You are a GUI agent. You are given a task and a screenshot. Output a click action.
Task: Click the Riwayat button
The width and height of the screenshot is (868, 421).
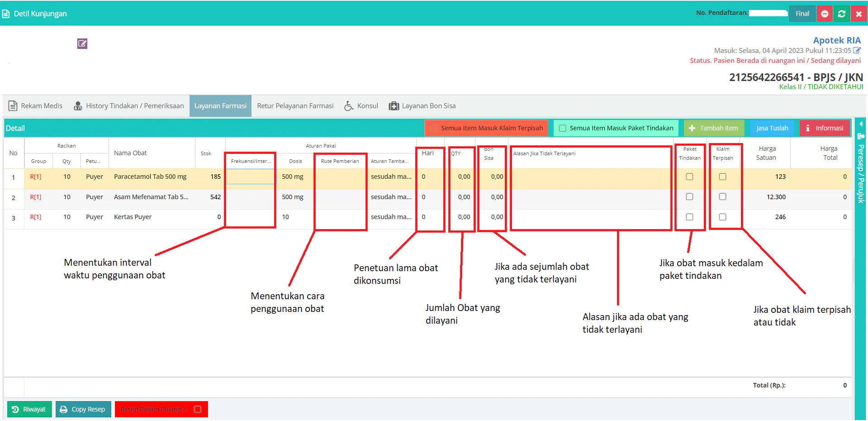pos(29,409)
